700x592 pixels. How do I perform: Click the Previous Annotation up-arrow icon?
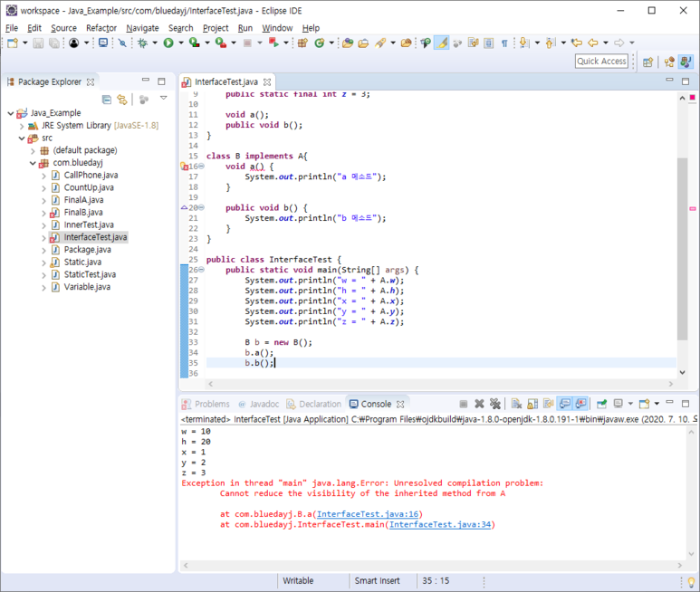[551, 43]
